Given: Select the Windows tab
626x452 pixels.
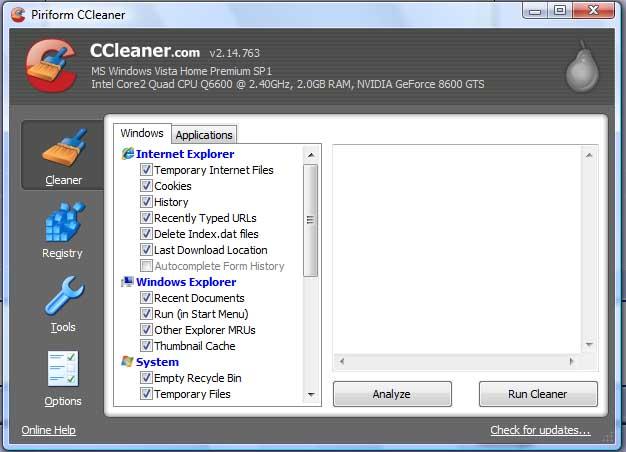Looking at the screenshot, I should pos(142,133).
